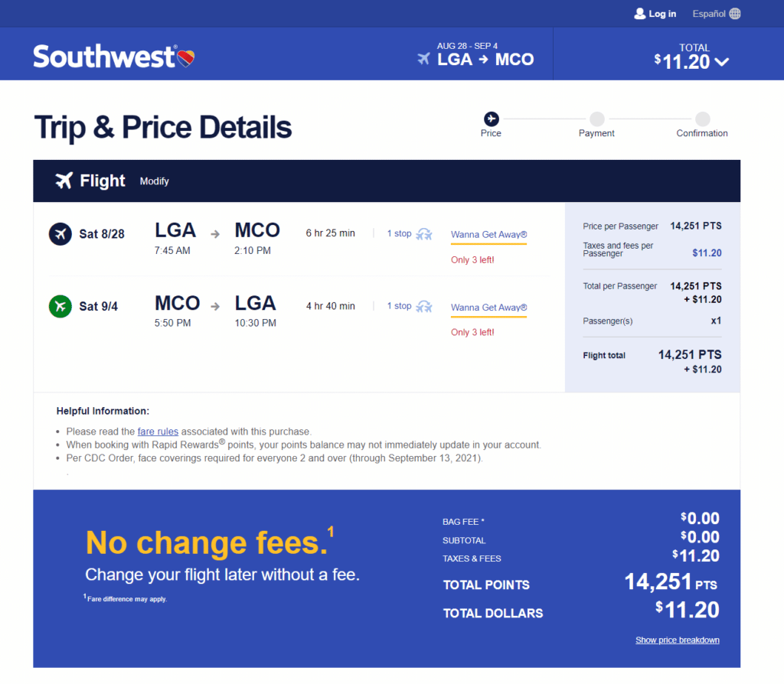Click the departing flight icon for Sat 8/28
Screen dimensions: 784x684
60,234
